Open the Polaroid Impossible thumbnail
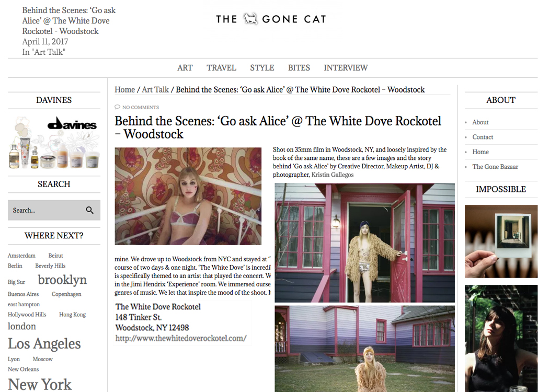 click(x=501, y=241)
